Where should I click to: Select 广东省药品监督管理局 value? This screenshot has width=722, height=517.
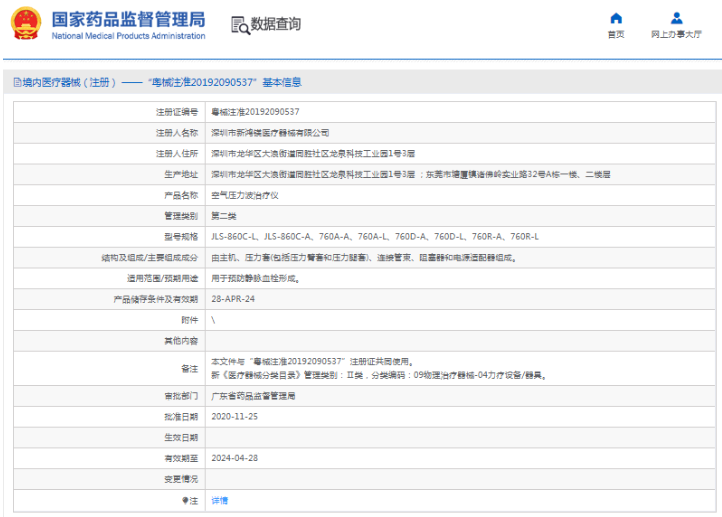tap(253, 396)
